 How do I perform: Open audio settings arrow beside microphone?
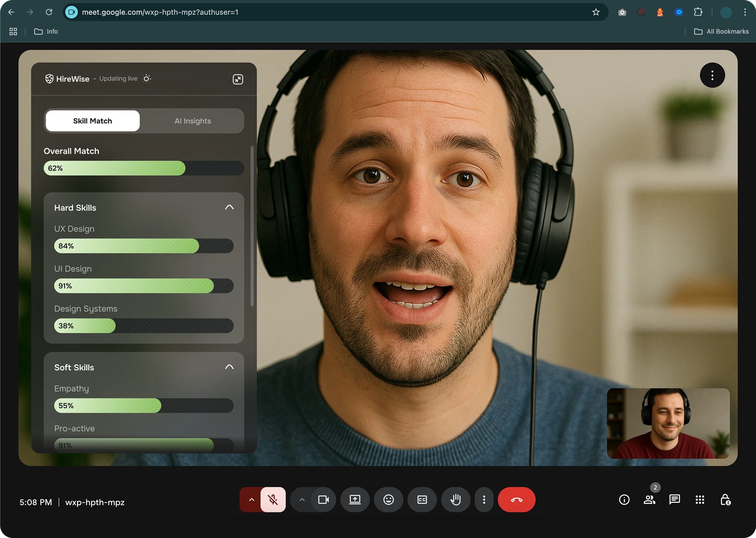click(x=252, y=500)
